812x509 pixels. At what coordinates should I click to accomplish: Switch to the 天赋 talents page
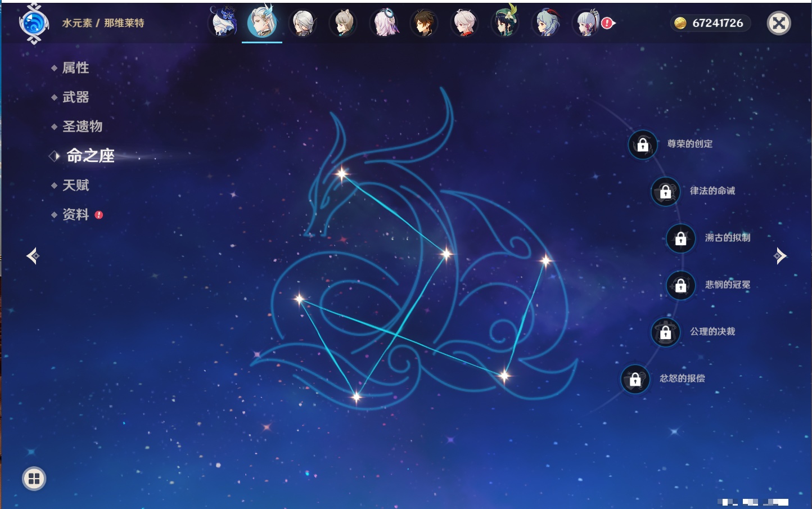tap(75, 185)
